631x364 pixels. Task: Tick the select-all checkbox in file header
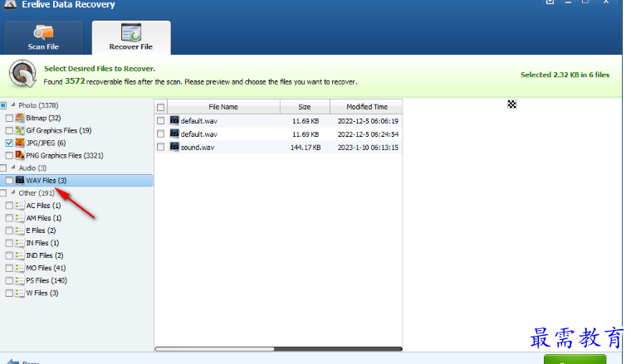(x=160, y=107)
